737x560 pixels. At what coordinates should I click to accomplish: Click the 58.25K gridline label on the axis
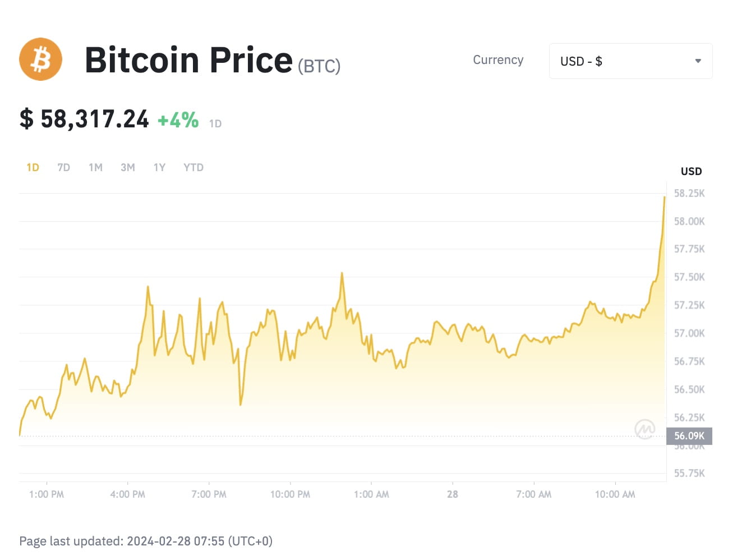690,193
